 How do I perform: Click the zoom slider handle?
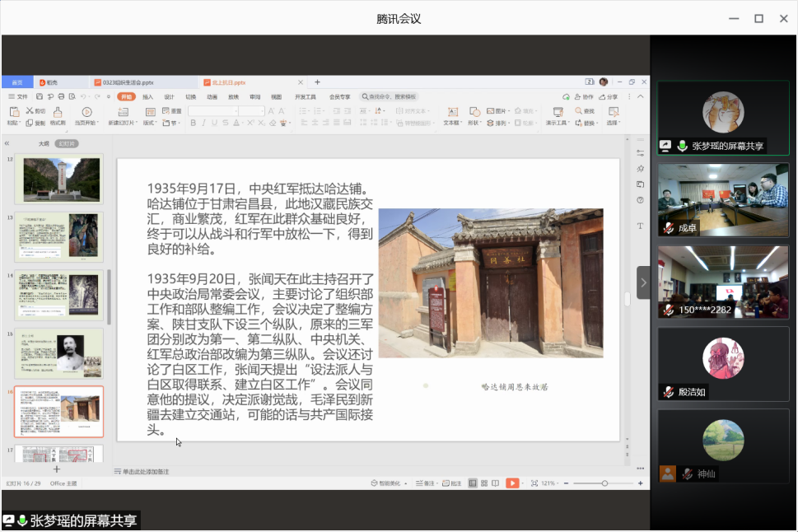point(604,483)
